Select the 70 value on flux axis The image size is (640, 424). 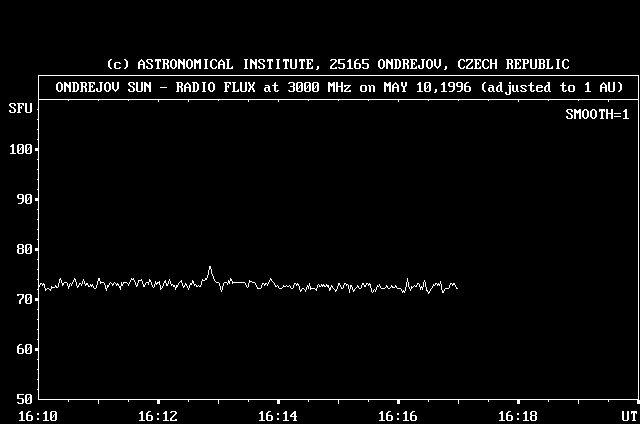pyautogui.click(x=26, y=299)
